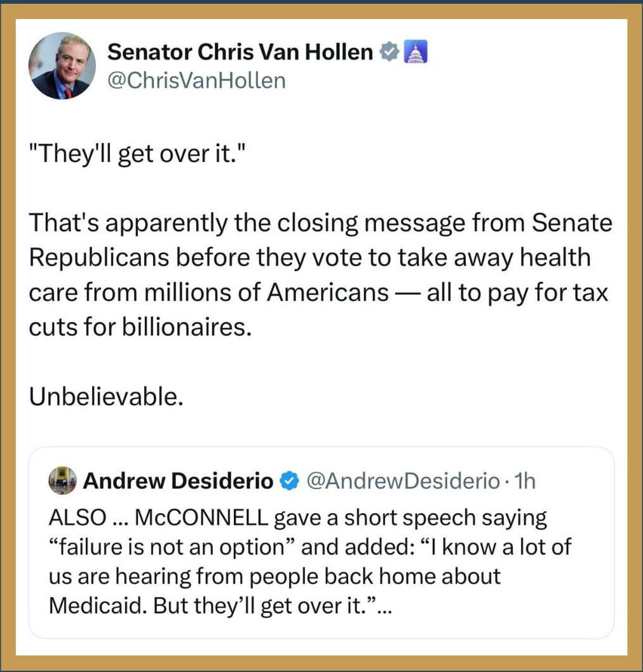The image size is (643, 672).
Task: Click the Capitol building government account badge
Action: (x=416, y=53)
